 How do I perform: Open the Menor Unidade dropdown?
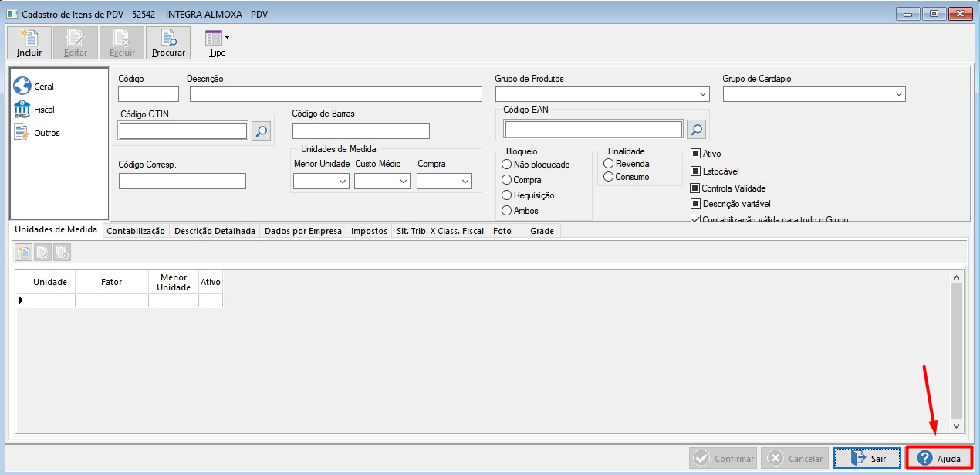343,182
